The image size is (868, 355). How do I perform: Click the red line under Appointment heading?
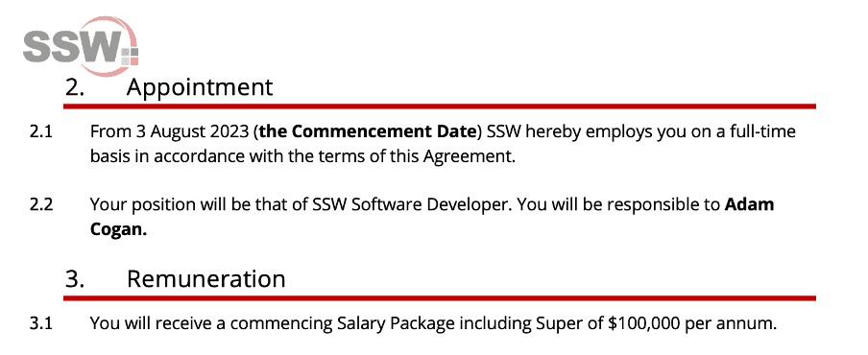[440, 106]
